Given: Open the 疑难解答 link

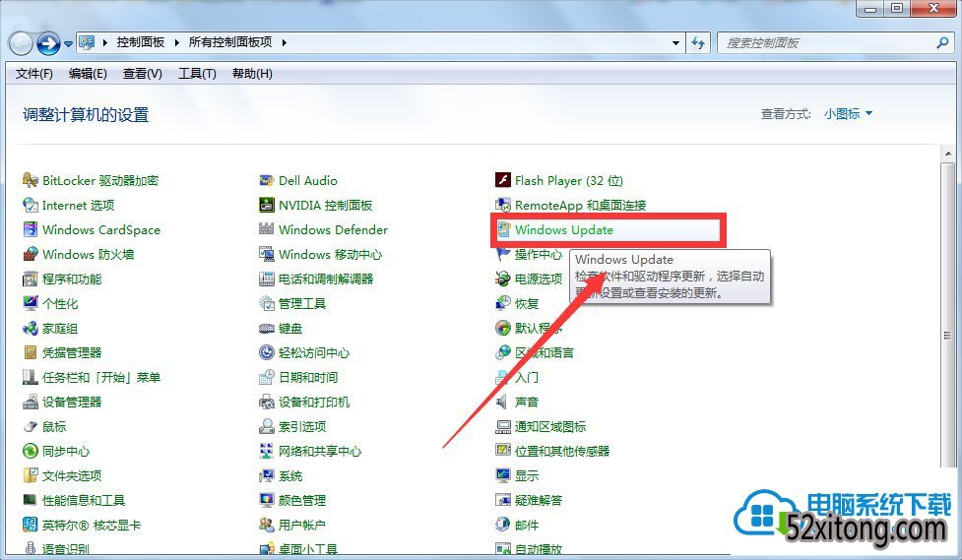Looking at the screenshot, I should (x=538, y=501).
